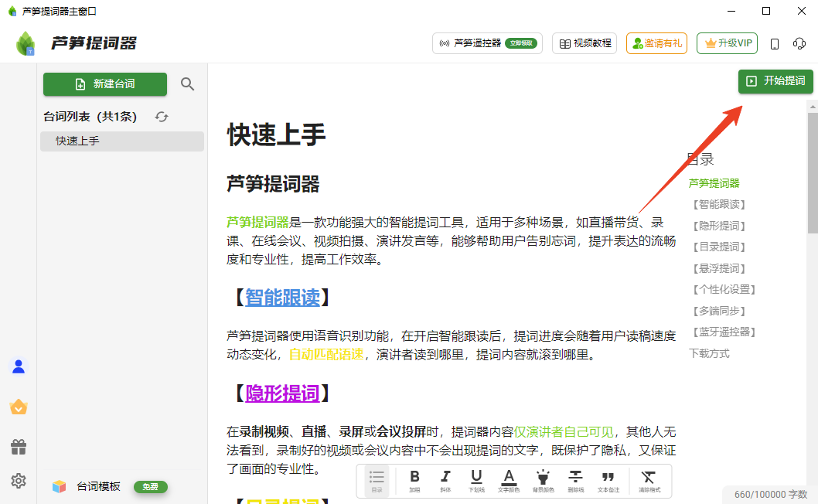
Task: Click the 快速上手 document title
Action: pos(277,135)
